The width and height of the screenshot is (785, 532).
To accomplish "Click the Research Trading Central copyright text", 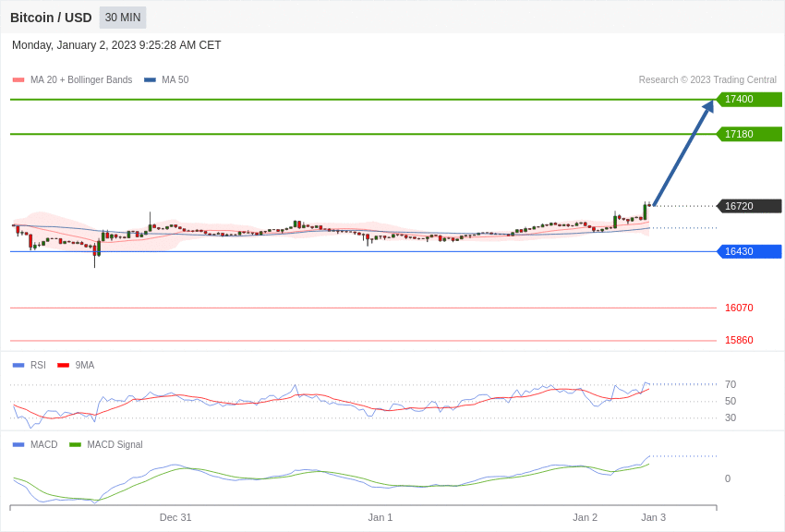I will click(x=707, y=80).
